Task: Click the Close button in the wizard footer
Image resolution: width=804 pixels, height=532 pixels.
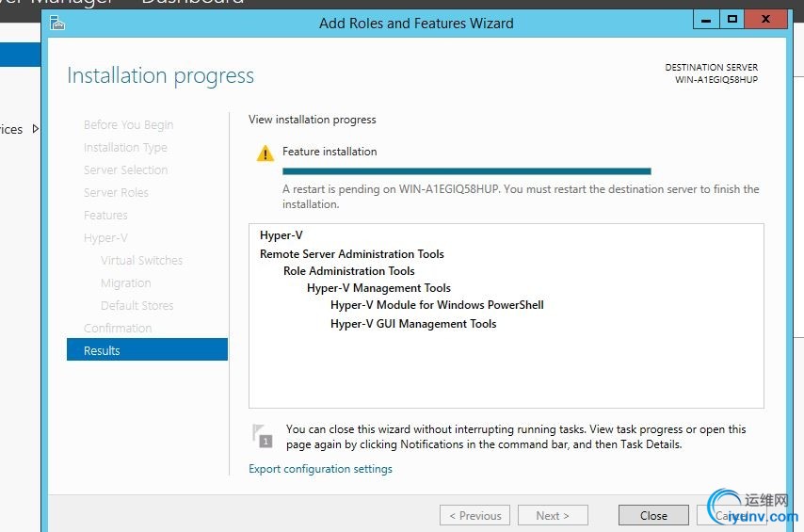Action: click(653, 516)
